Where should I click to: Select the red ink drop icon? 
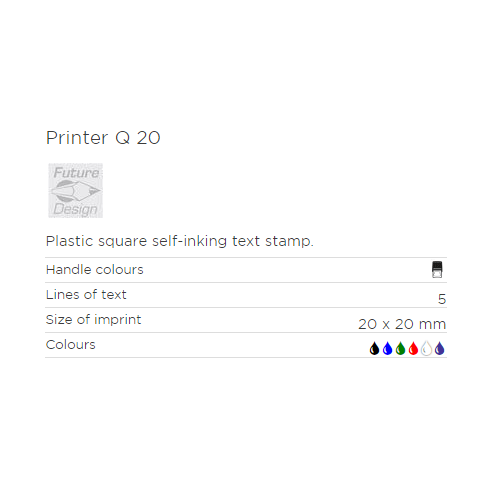(413, 348)
